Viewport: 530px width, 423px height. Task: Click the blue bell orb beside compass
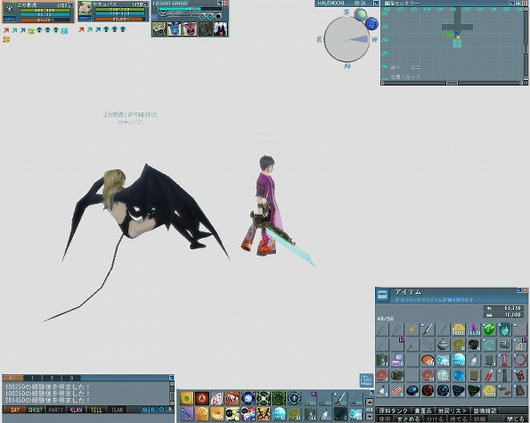[x=372, y=24]
